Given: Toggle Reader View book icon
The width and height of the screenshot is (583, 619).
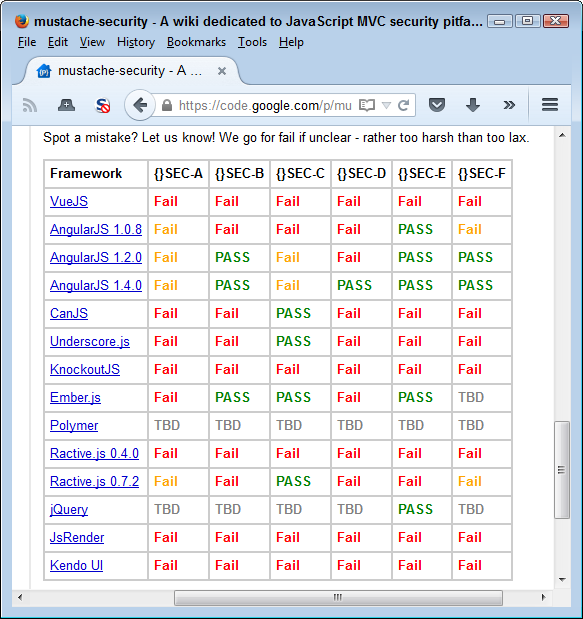Looking at the screenshot, I should point(367,105).
